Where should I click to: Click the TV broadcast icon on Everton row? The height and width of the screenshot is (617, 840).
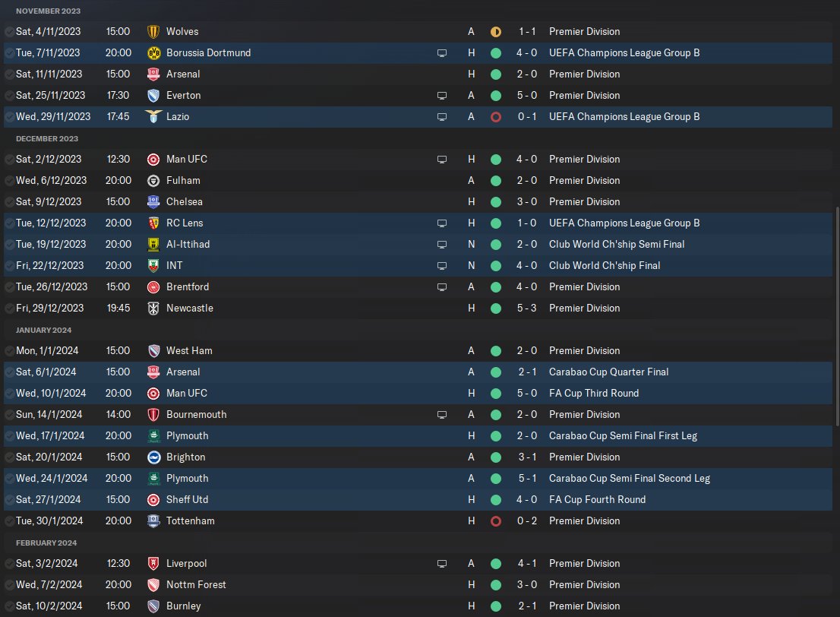pyautogui.click(x=442, y=96)
